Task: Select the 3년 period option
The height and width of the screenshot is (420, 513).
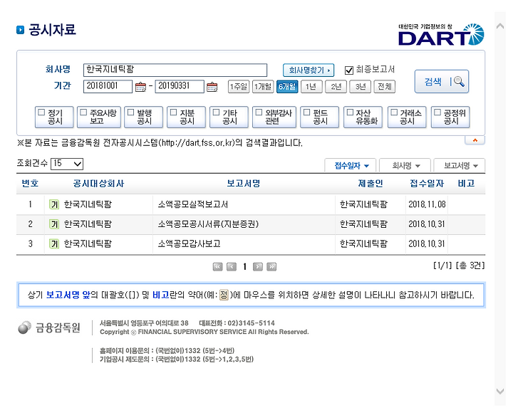Action: 361,87
